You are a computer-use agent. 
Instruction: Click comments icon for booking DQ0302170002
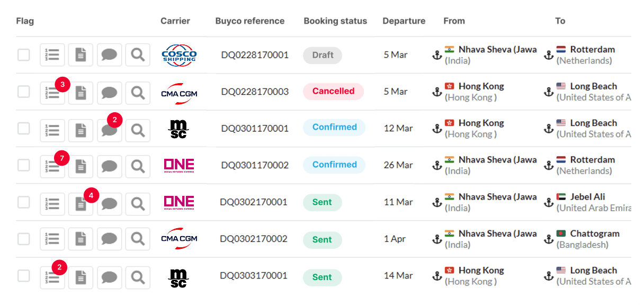[109, 240]
